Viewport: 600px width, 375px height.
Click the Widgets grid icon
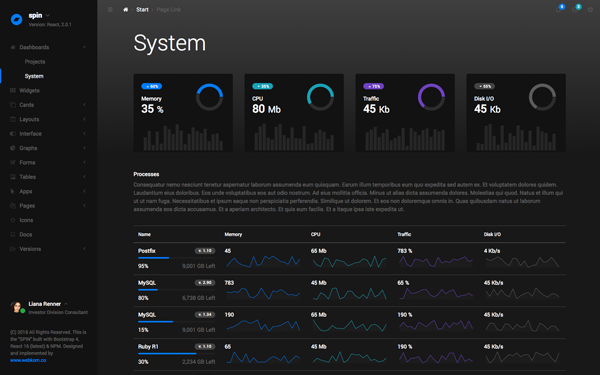pos(13,91)
